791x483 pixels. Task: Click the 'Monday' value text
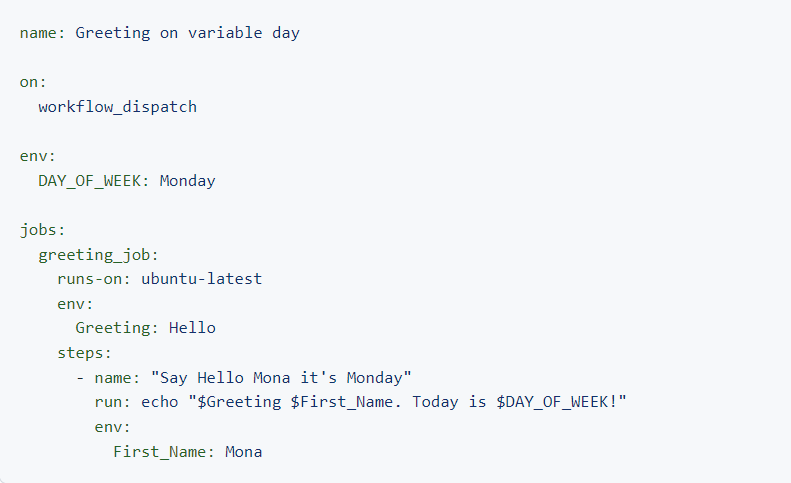coord(187,181)
